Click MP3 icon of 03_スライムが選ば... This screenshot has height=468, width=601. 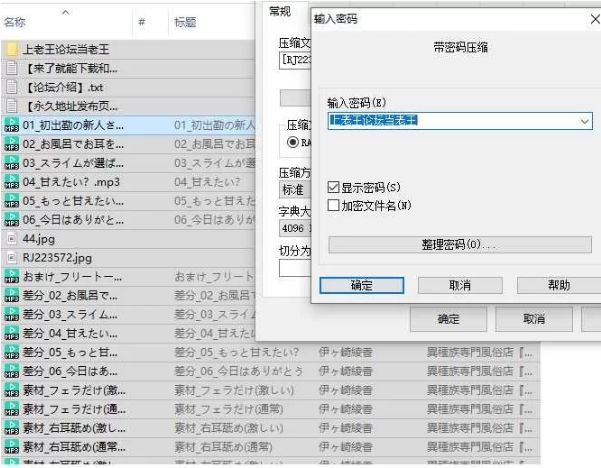click(x=11, y=163)
